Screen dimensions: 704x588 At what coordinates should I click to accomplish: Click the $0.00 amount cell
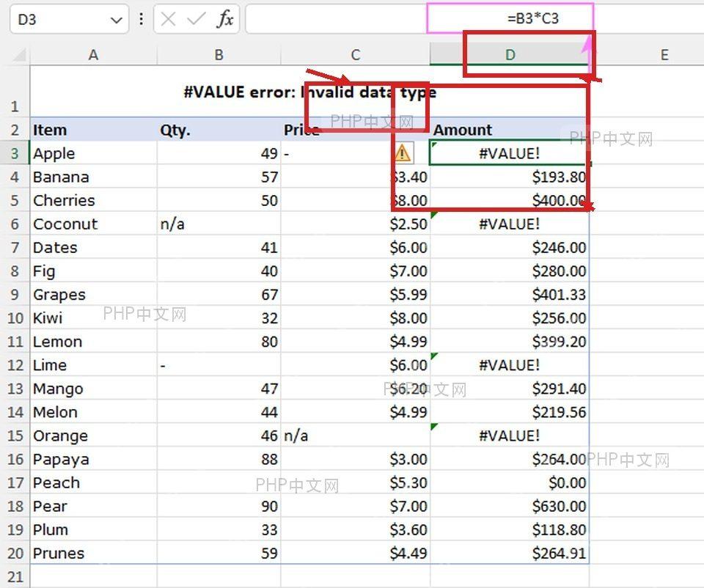(510, 482)
